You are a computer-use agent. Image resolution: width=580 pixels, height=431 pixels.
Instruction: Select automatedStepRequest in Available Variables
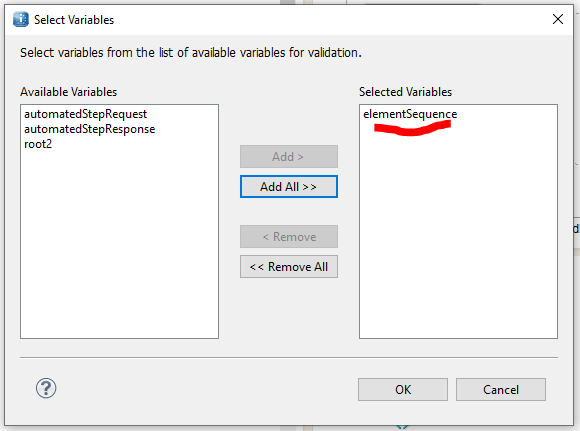click(x=85, y=114)
